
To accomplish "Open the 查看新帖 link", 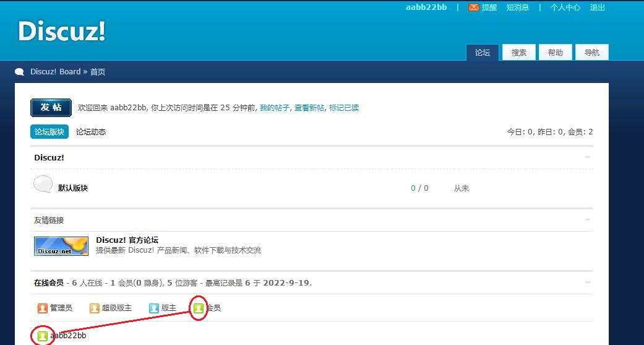I will click(x=309, y=108).
